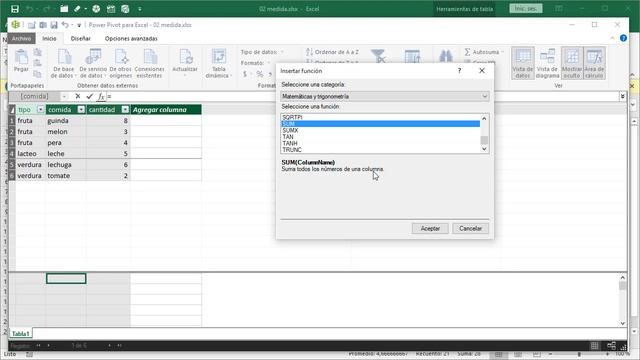The height and width of the screenshot is (360, 640).
Task: Open De servicio de datos import
Action: pyautogui.click(x=93, y=63)
